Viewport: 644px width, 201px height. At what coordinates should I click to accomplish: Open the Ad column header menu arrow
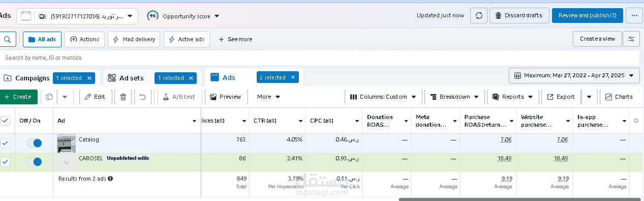[x=195, y=121]
